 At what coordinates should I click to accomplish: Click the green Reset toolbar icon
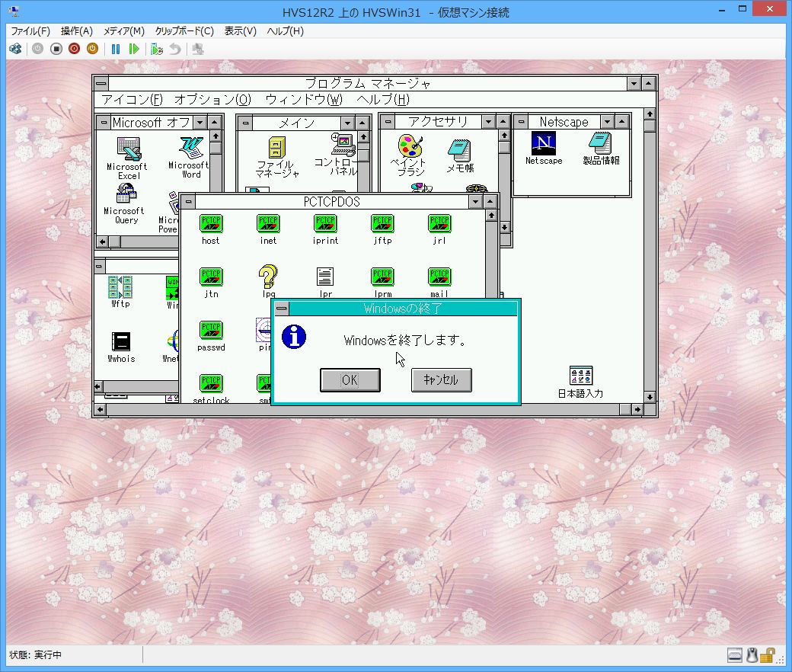134,49
